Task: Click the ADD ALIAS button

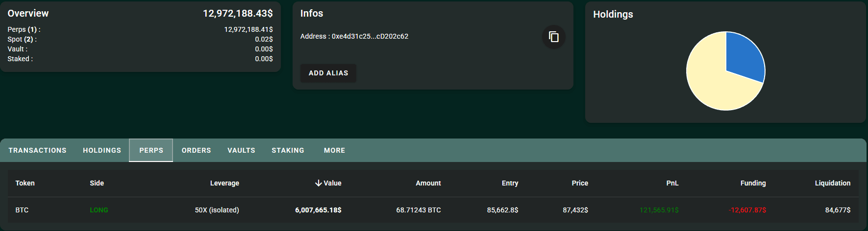Action: point(328,73)
